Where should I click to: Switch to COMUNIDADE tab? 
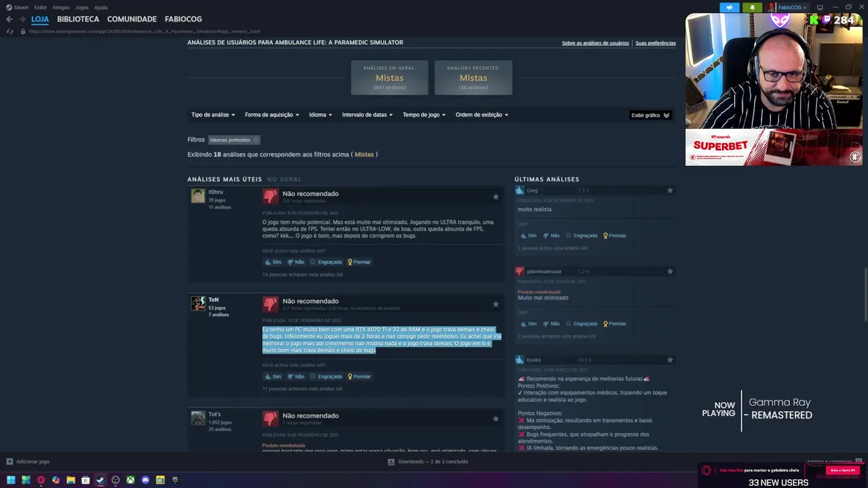pyautogui.click(x=132, y=19)
